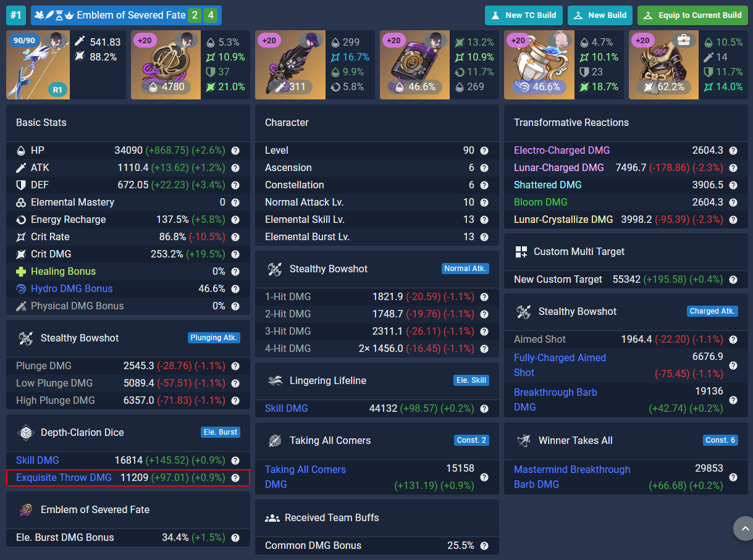Click help icon next to Healing Bonus
Viewport: 753px width, 560px height.
[x=235, y=272]
